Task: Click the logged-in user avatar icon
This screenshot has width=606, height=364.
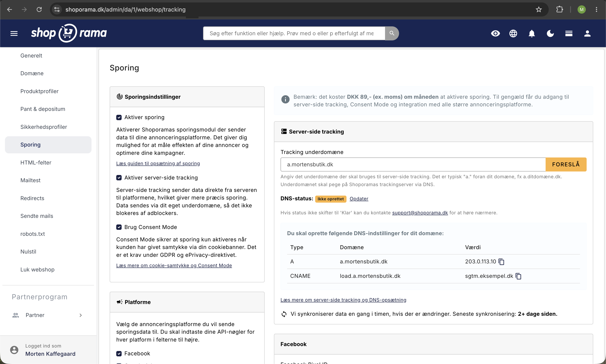Action: 14,350
